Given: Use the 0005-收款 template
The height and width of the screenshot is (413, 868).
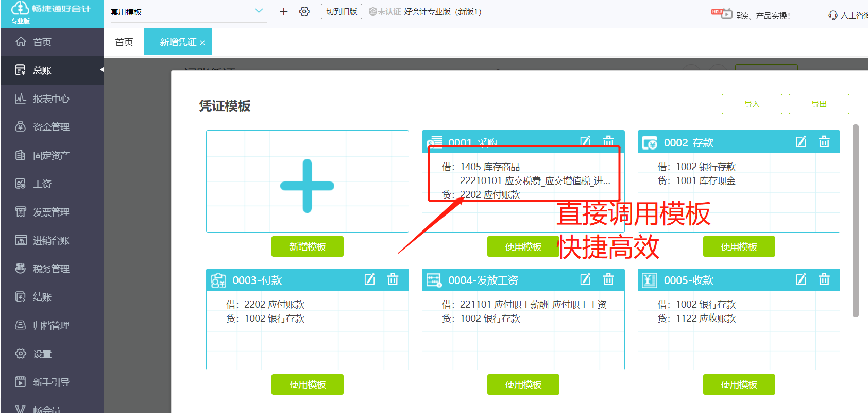Looking at the screenshot, I should [x=739, y=385].
